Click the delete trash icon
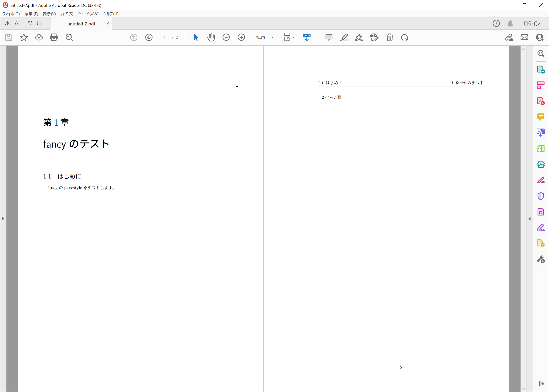549x392 pixels. 390,37
